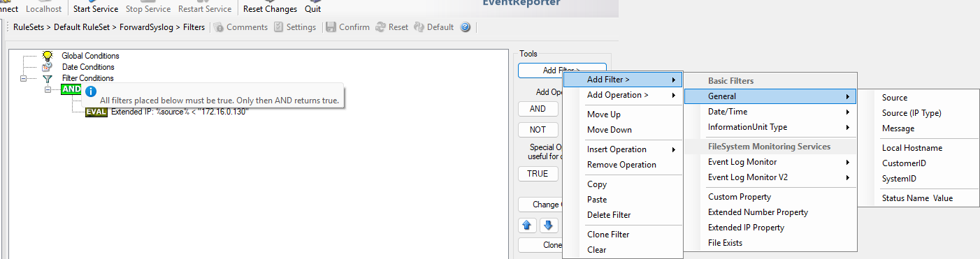Click the Default toolbar item
The height and width of the screenshot is (259, 980).
coord(434,27)
